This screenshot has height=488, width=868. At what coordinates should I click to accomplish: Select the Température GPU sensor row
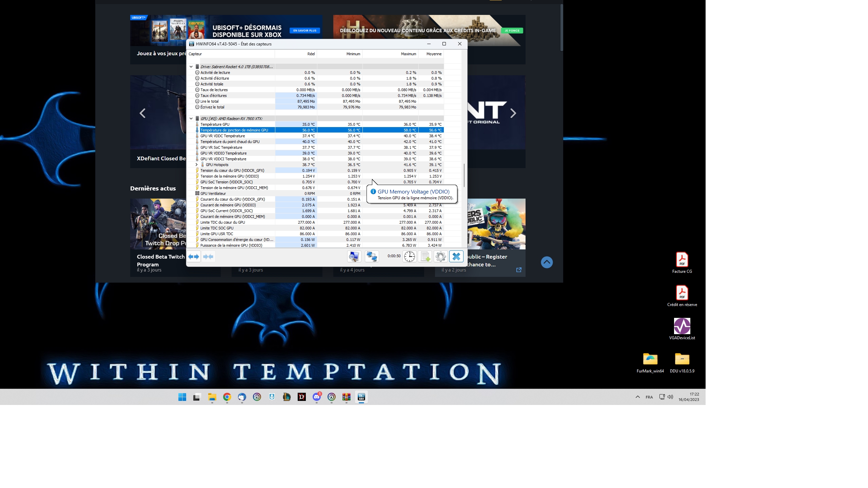[215, 124]
